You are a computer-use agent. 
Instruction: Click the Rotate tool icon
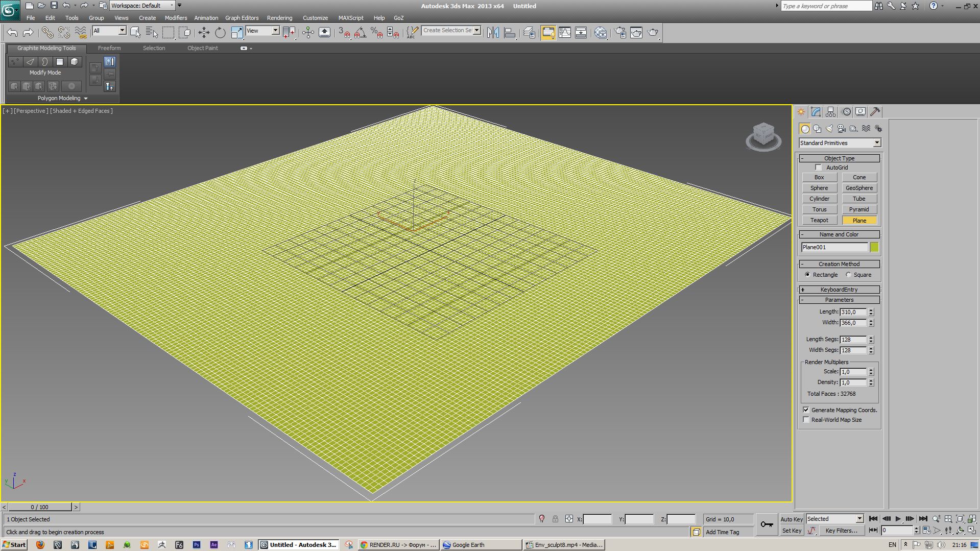[220, 33]
